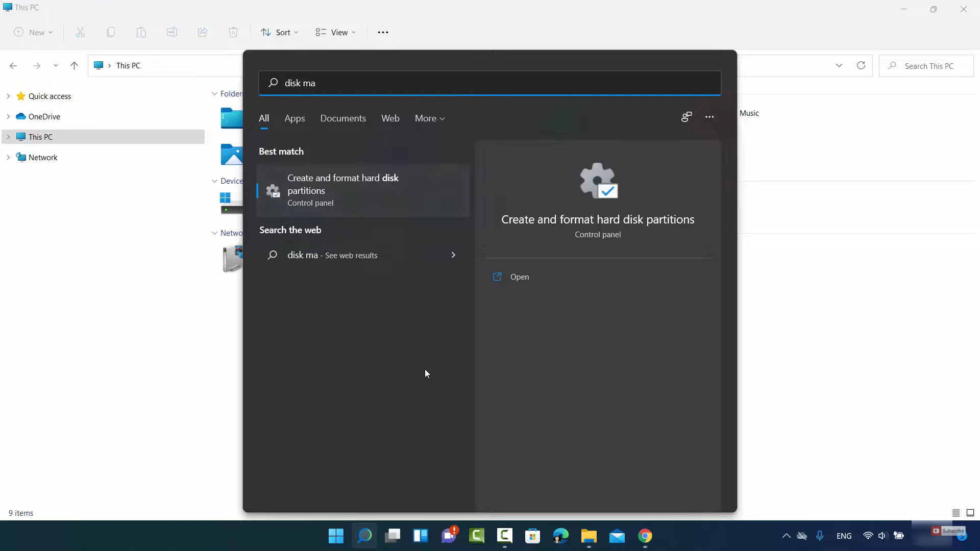
Task: Click the search with account icon
Action: click(x=686, y=117)
